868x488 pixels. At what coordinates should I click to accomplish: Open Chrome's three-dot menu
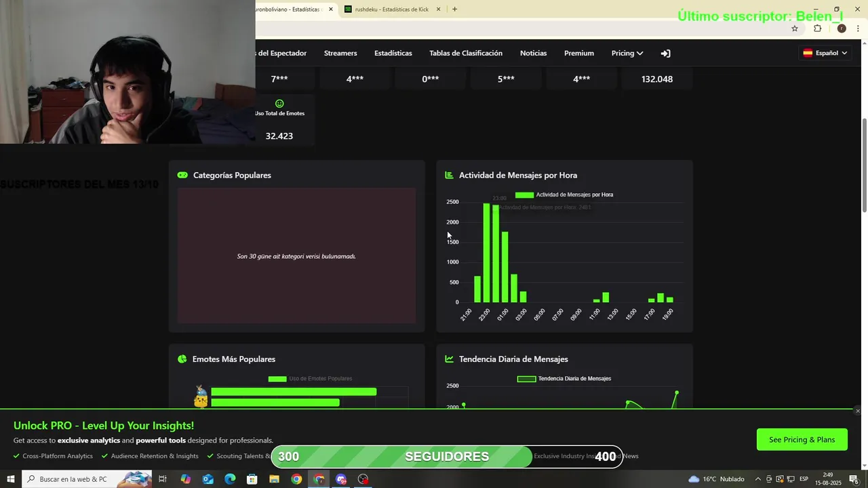point(859,28)
